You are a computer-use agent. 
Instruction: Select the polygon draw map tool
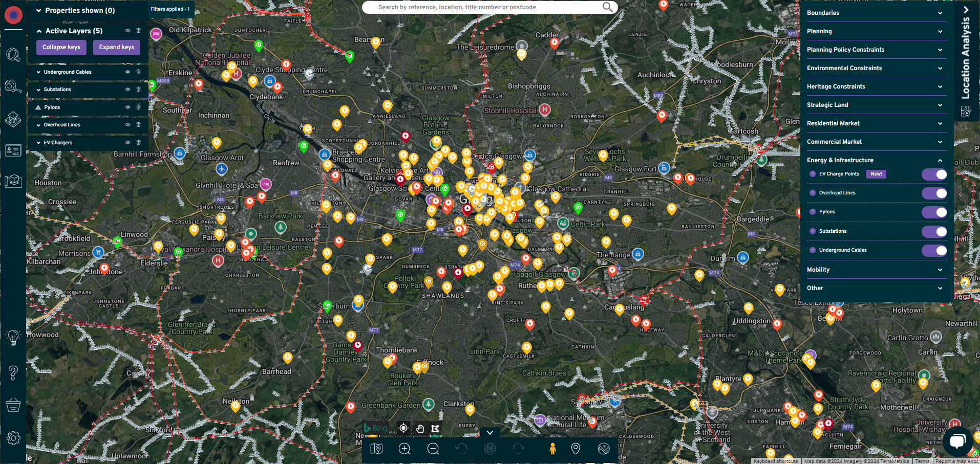click(x=435, y=429)
